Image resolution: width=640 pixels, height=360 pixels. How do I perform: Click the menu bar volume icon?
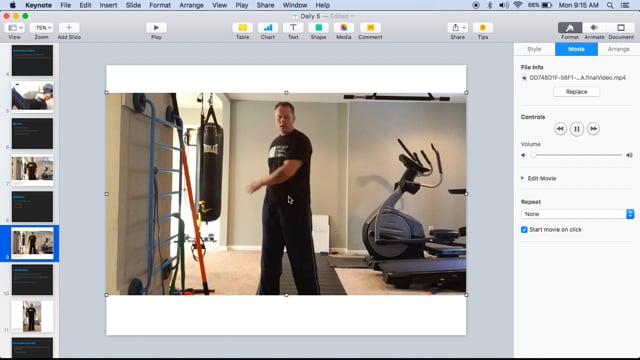[504, 5]
